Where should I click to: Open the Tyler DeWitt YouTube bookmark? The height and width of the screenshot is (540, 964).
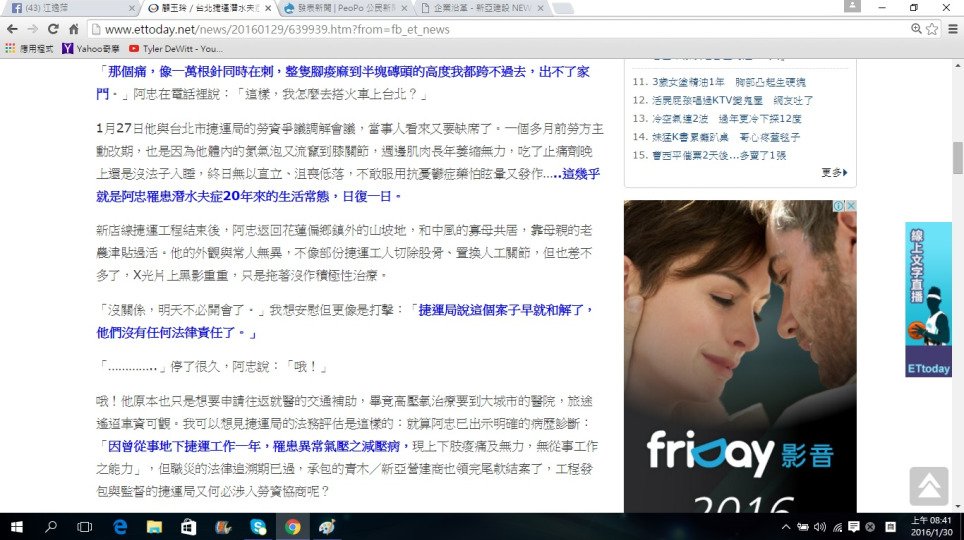pos(176,48)
